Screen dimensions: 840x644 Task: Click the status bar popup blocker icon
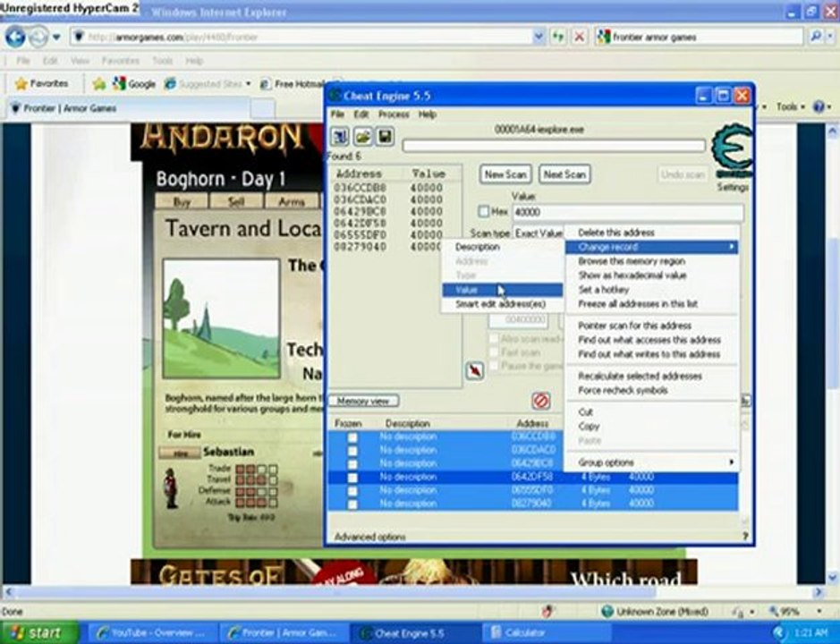[x=547, y=611]
